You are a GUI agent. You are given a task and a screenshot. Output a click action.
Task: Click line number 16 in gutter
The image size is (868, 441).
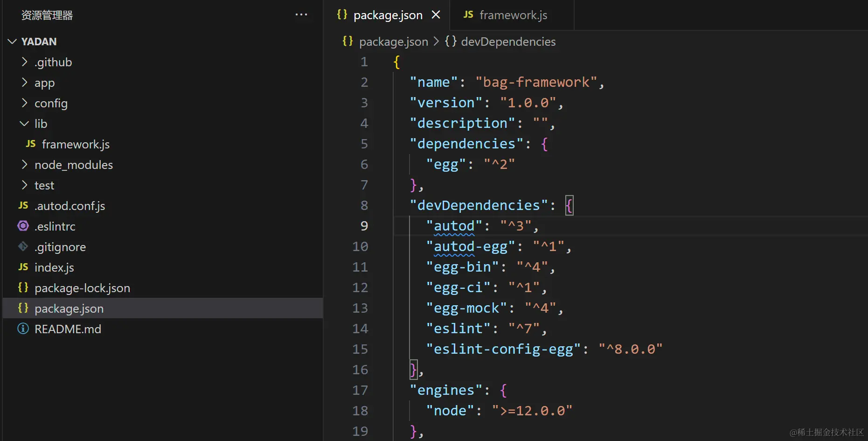tap(360, 370)
